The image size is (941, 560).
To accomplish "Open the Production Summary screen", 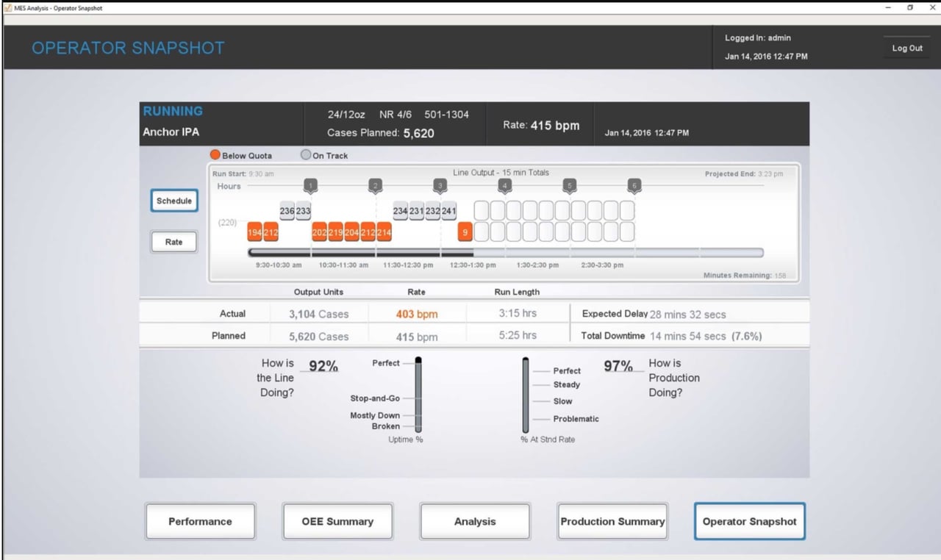I will (x=612, y=521).
